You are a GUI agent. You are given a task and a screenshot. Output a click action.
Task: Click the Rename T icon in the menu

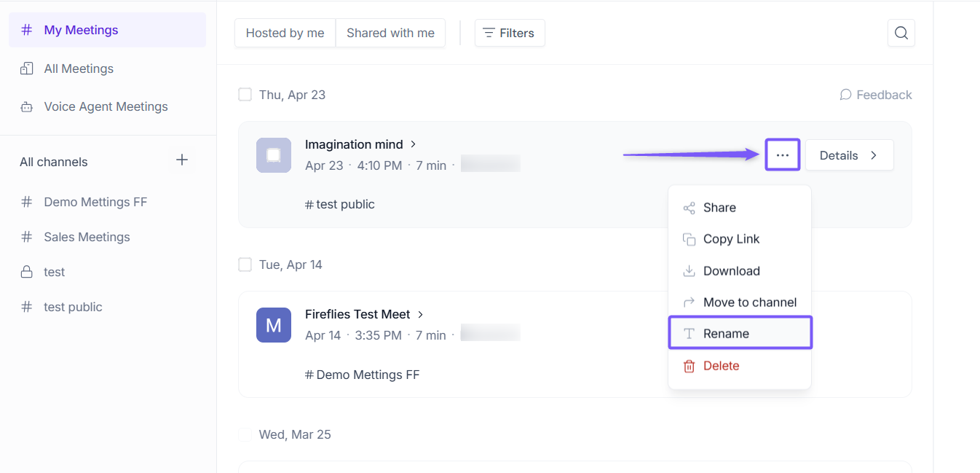point(689,334)
